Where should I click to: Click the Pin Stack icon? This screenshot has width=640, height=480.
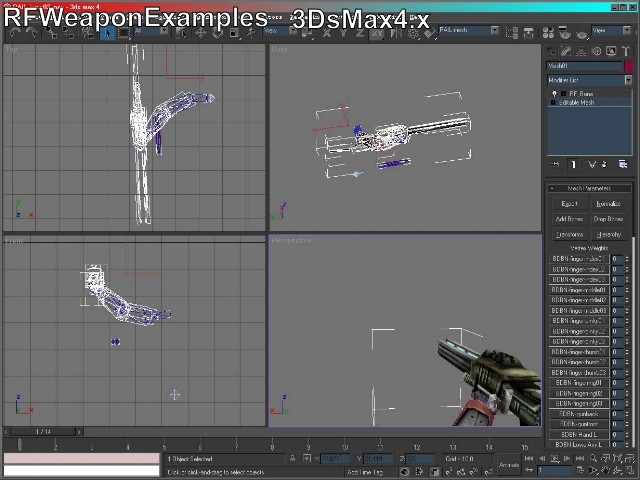(x=555, y=164)
